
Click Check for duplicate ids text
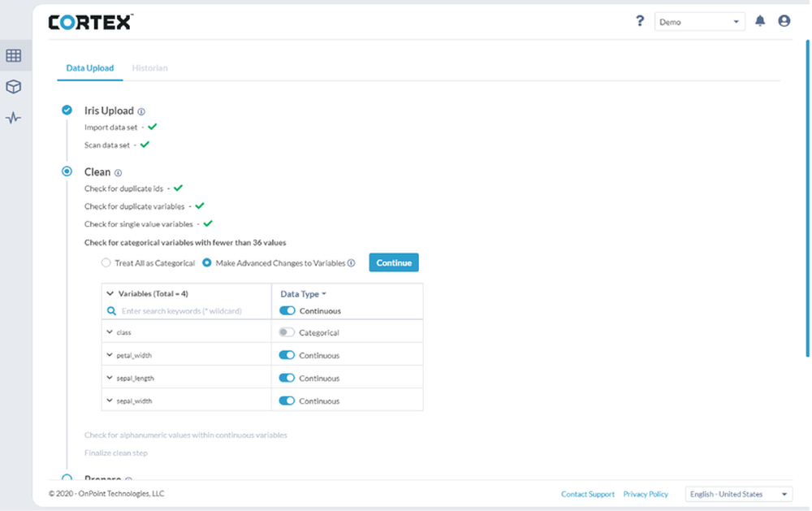tap(123, 188)
